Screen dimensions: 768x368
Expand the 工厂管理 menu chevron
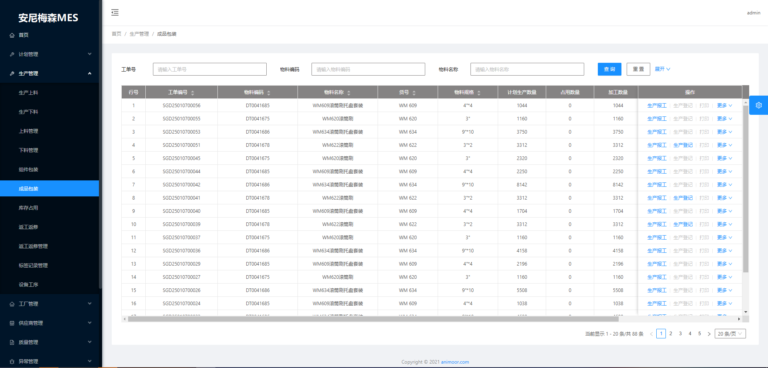[x=90, y=304]
